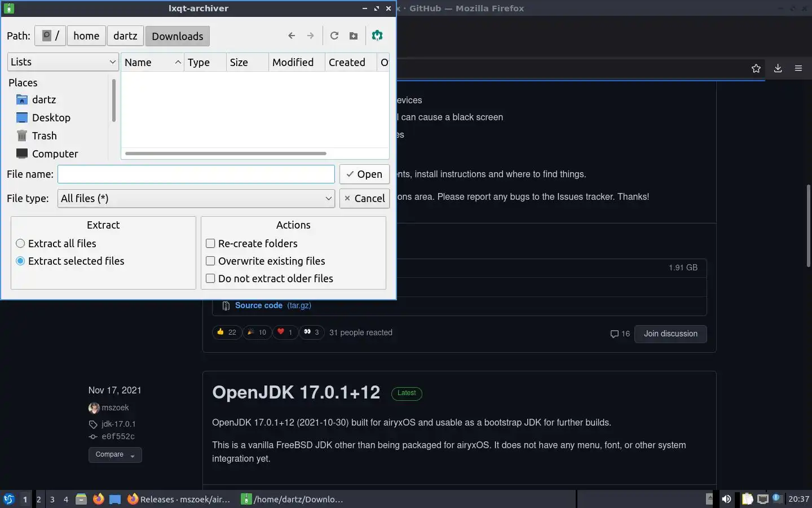Go to the home path segment
The width and height of the screenshot is (812, 508).
click(86, 36)
